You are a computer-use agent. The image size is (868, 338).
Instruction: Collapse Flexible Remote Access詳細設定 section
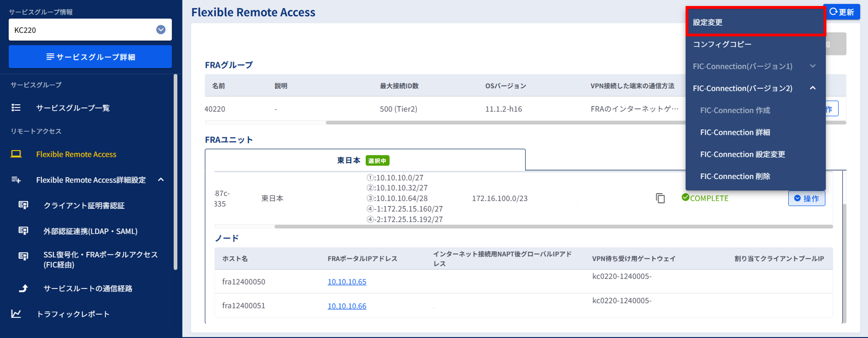pos(161,180)
